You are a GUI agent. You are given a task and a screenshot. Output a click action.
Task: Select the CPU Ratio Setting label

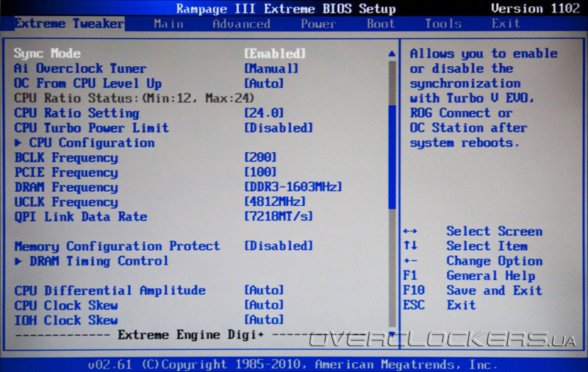tap(76, 113)
